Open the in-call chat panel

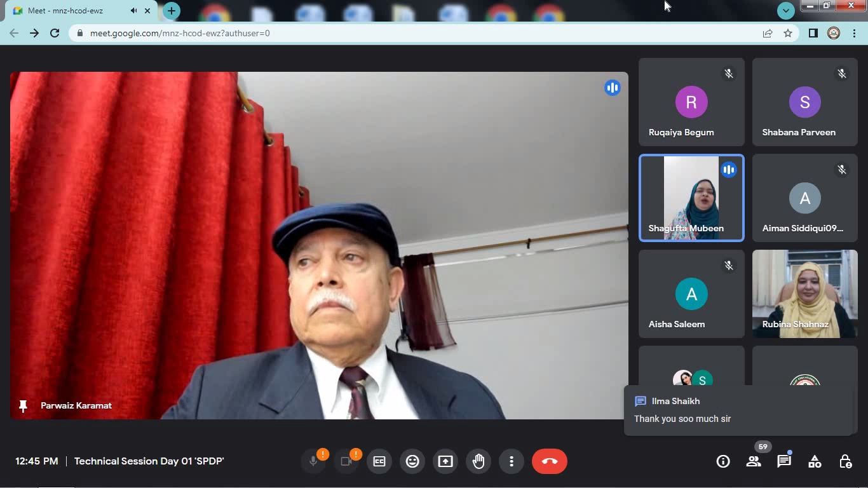coord(784,462)
